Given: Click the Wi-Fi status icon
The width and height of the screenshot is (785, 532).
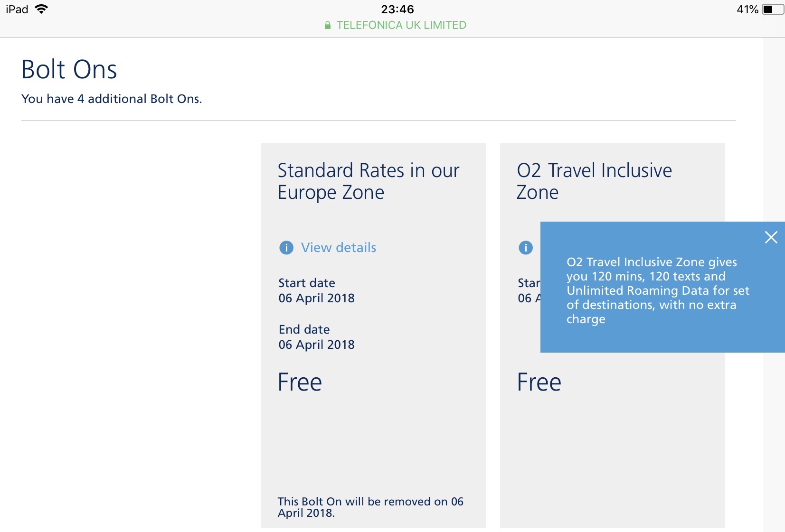Looking at the screenshot, I should point(42,8).
